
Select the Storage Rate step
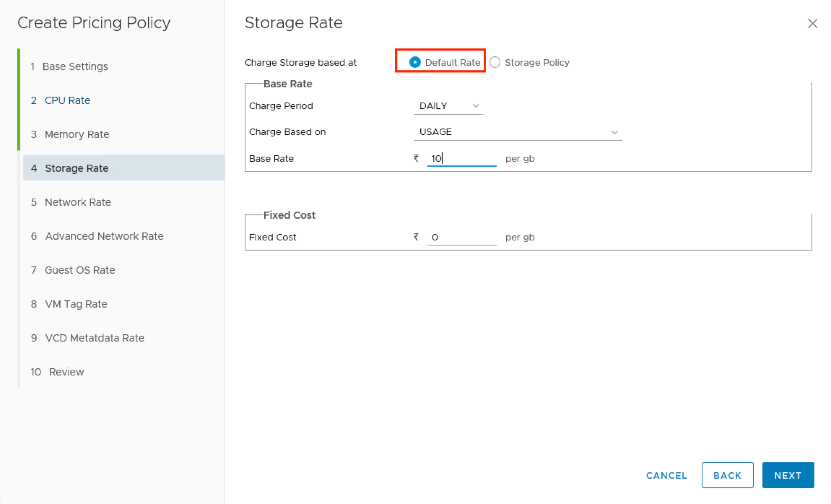[x=76, y=168]
